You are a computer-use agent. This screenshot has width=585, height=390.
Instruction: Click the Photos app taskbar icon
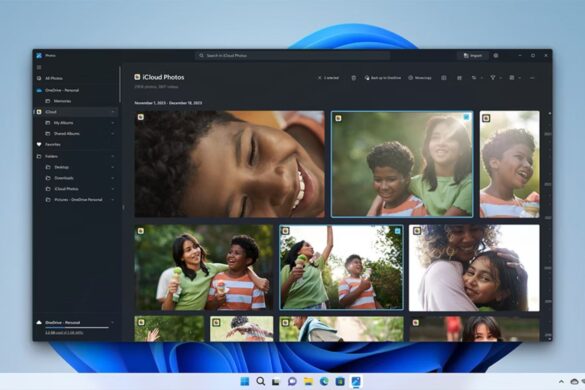point(356,381)
